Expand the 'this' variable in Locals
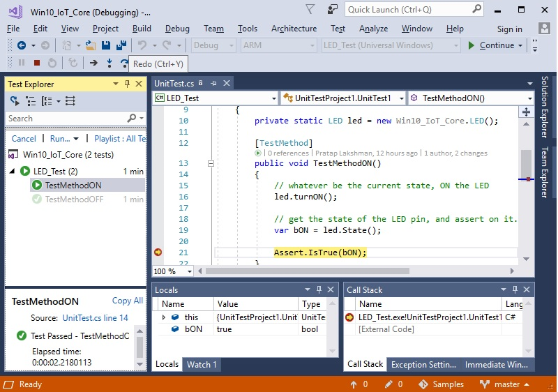Image resolution: width=558 pixels, height=392 pixels. click(x=164, y=317)
